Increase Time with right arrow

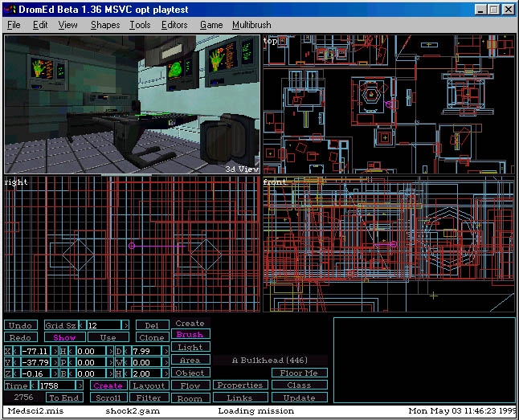[x=80, y=385]
